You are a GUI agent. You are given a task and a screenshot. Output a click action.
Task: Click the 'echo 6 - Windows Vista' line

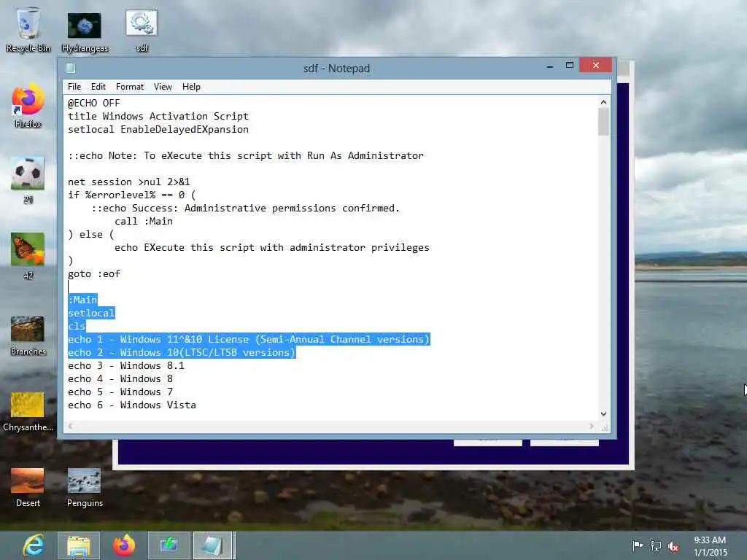(x=131, y=405)
